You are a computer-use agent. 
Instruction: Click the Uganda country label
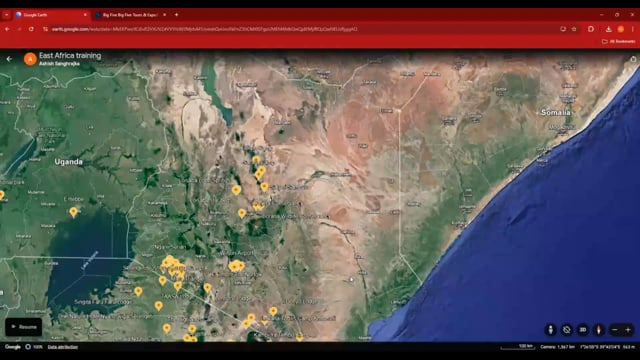(69, 162)
